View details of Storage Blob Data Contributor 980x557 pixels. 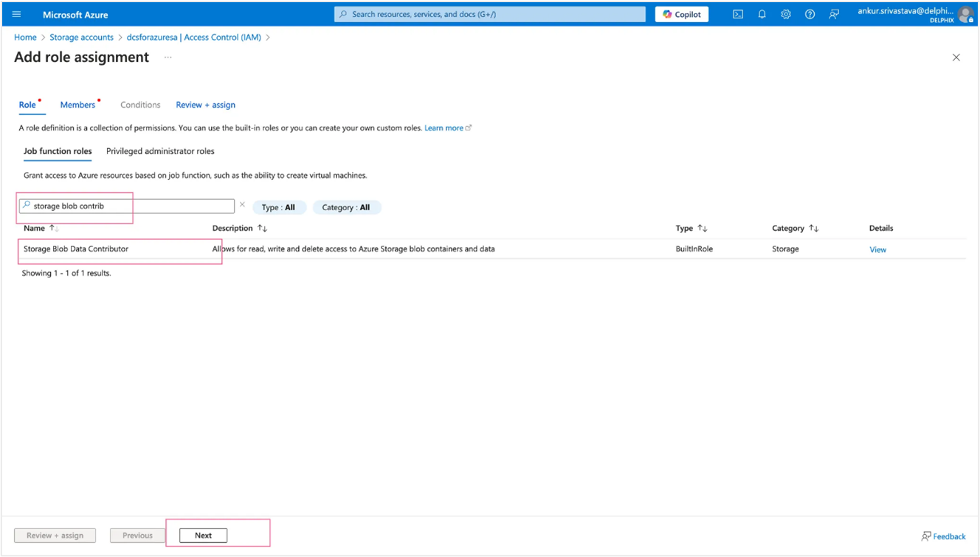pyautogui.click(x=877, y=249)
